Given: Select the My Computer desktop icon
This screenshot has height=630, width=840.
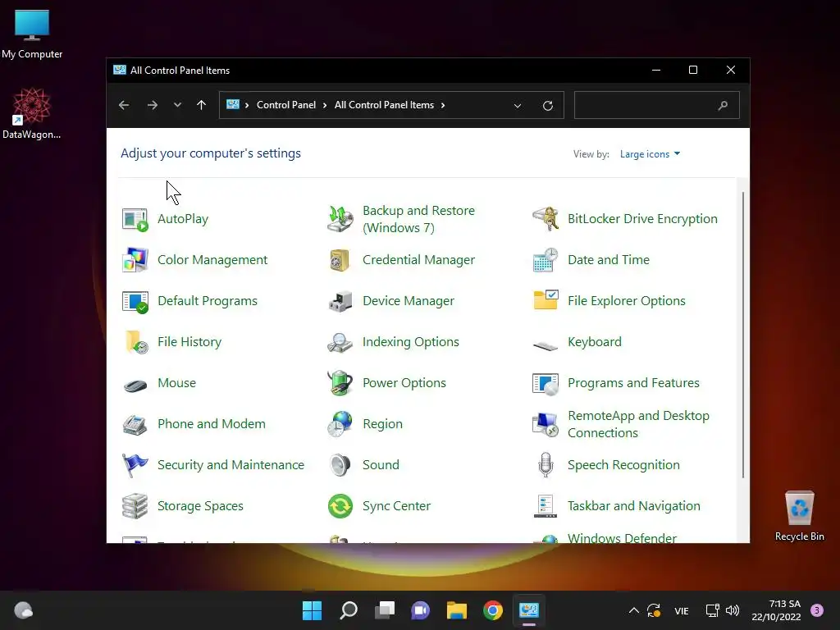Looking at the screenshot, I should click(32, 34).
